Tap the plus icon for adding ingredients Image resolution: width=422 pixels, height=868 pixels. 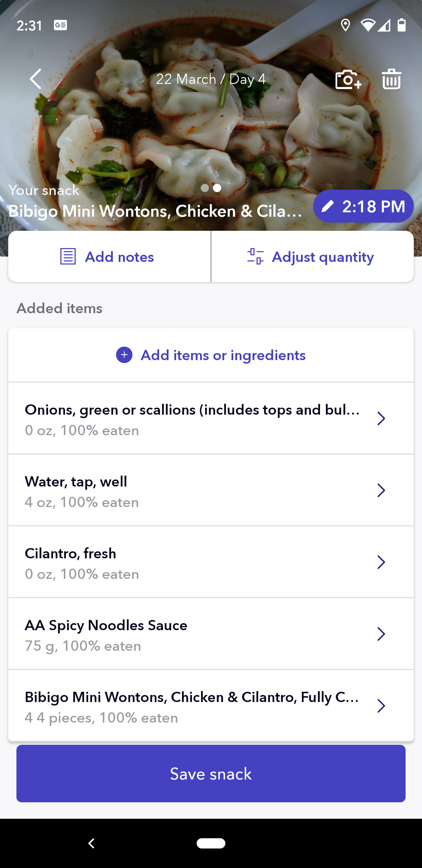[x=124, y=355]
